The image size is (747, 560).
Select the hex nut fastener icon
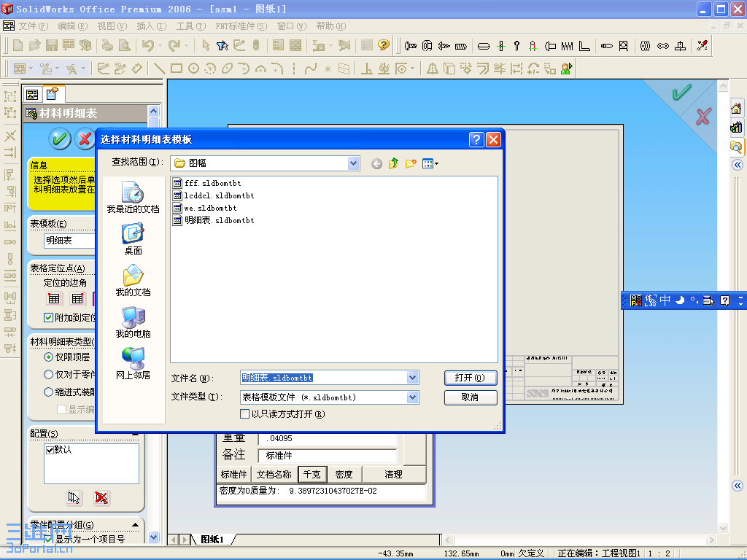[425, 46]
